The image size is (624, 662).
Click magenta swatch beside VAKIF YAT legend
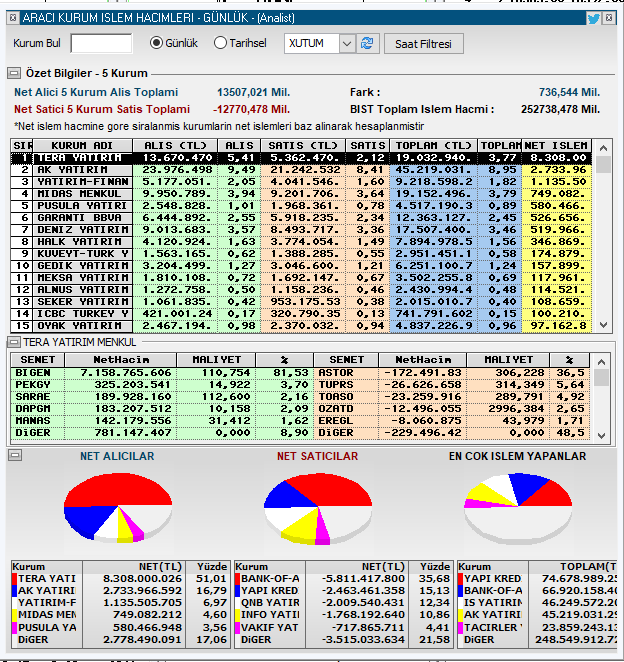[237, 627]
